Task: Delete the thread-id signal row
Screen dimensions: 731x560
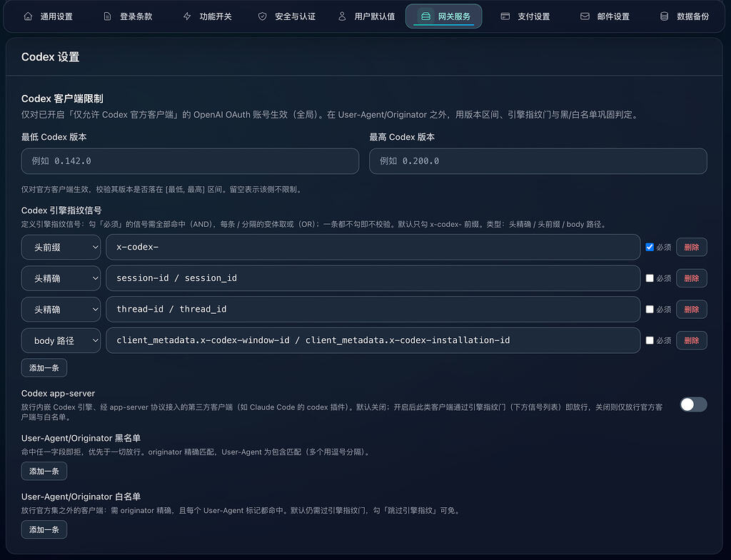Action: [x=691, y=310]
